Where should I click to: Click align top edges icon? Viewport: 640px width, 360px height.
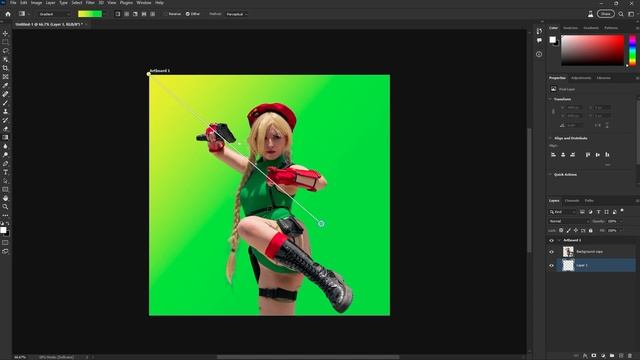pyautogui.click(x=588, y=155)
